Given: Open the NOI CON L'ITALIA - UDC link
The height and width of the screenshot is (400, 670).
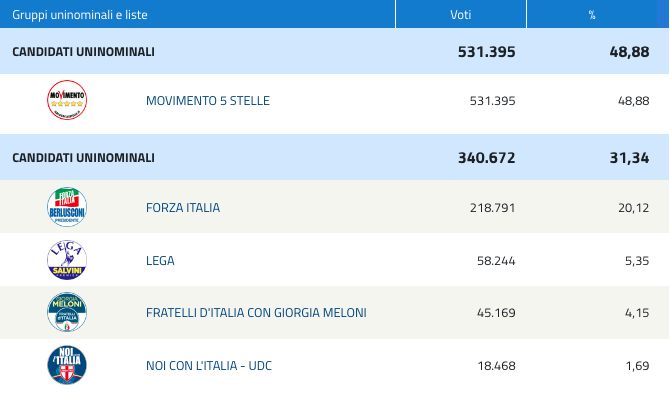Looking at the screenshot, I should pyautogui.click(x=209, y=366).
